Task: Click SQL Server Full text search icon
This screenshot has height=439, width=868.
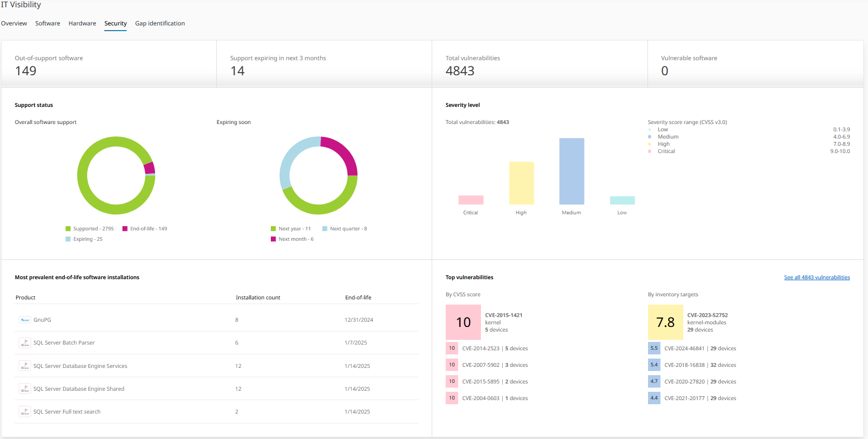Action: tap(25, 411)
